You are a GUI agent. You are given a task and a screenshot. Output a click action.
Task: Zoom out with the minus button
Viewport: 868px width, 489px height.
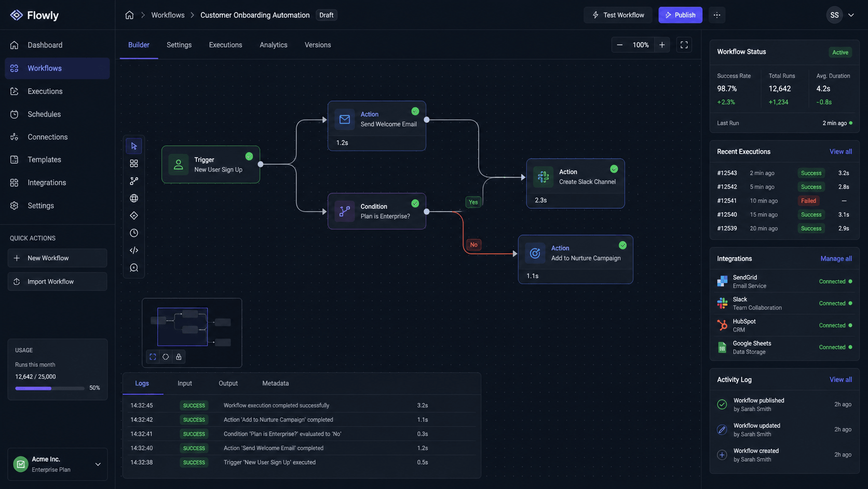point(619,45)
